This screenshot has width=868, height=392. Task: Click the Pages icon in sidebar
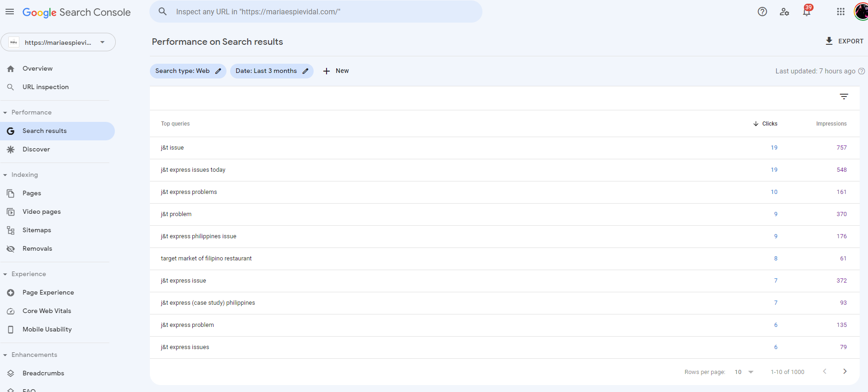tap(11, 193)
